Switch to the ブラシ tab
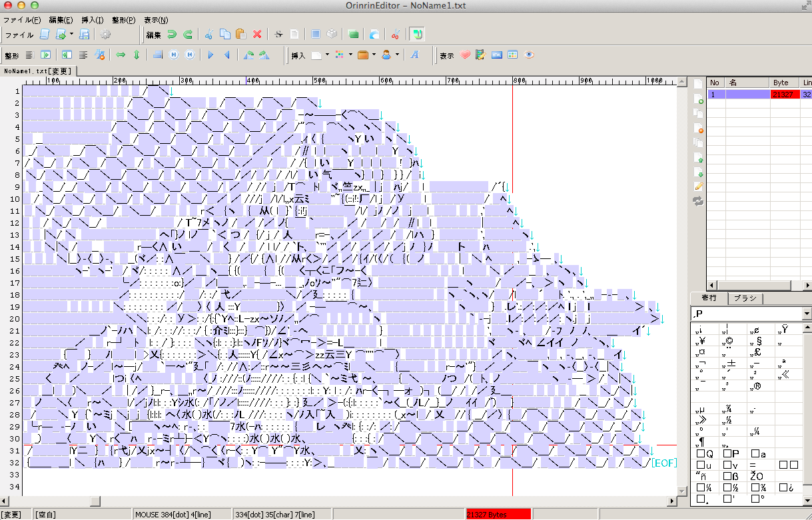812x520 pixels. click(745, 298)
